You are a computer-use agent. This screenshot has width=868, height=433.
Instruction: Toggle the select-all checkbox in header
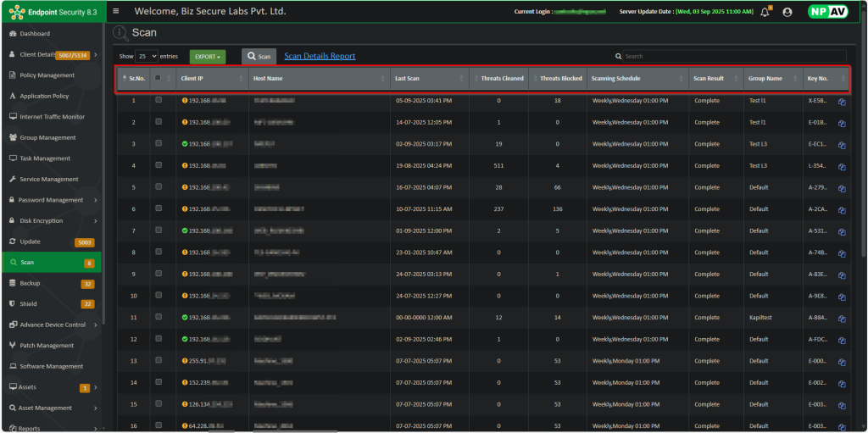tap(159, 78)
